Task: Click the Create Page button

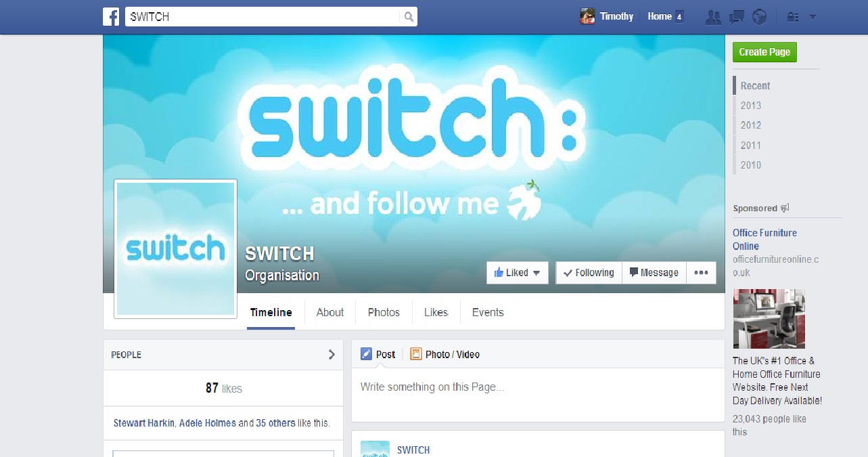Action: pyautogui.click(x=764, y=52)
